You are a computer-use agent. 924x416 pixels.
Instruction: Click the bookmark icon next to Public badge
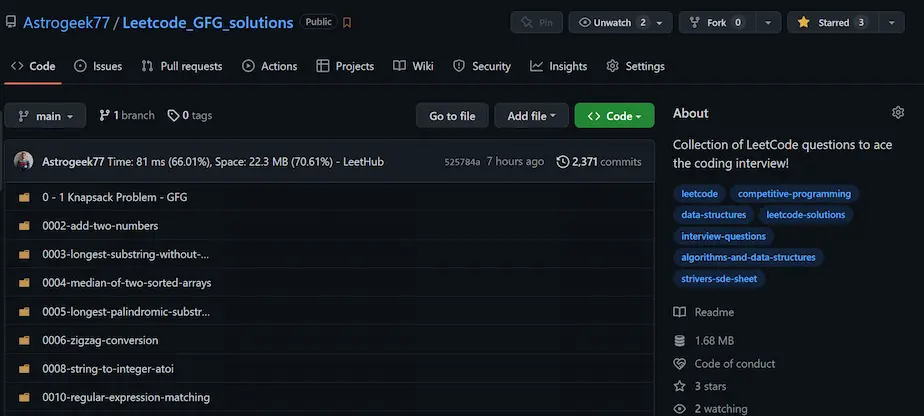(x=347, y=23)
